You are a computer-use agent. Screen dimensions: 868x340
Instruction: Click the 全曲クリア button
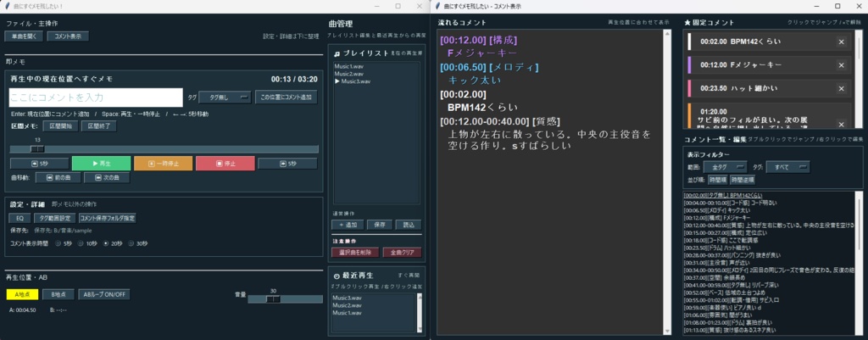tap(402, 252)
